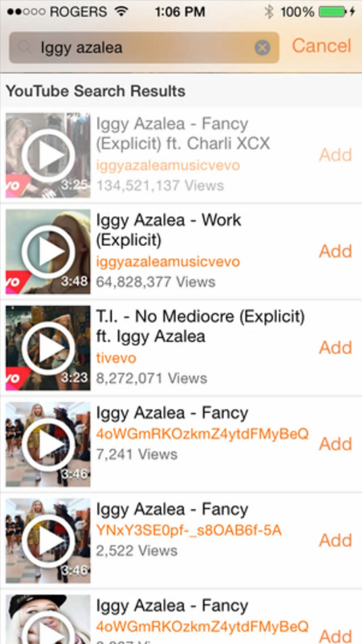Add the Fancy video with 2,522 views
The height and width of the screenshot is (644, 362).
tap(335, 540)
